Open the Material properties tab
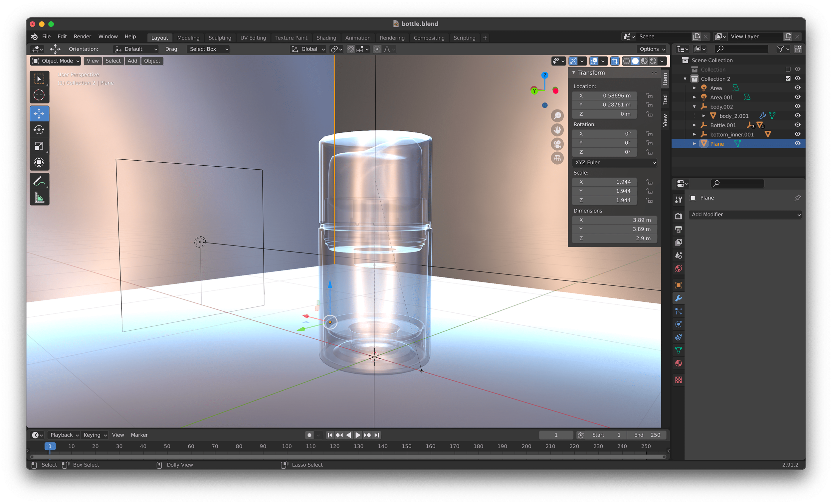 tap(678, 363)
